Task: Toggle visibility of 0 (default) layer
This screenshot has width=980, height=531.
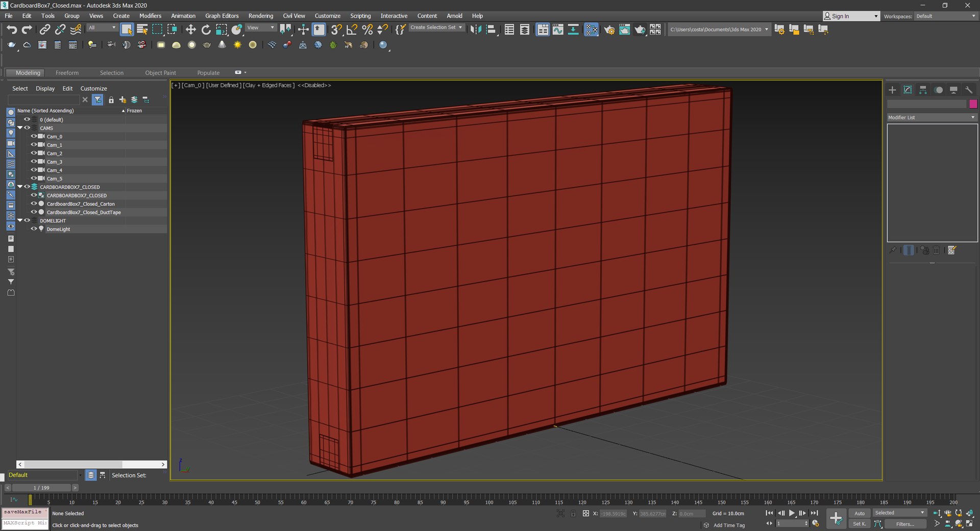Action: tap(27, 119)
